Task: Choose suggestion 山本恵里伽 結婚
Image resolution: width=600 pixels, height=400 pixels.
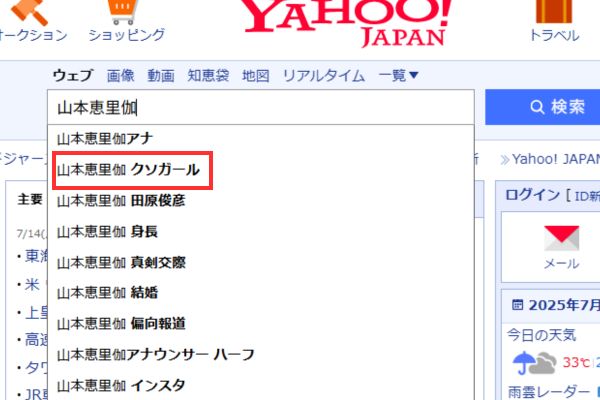Action: coord(261,293)
